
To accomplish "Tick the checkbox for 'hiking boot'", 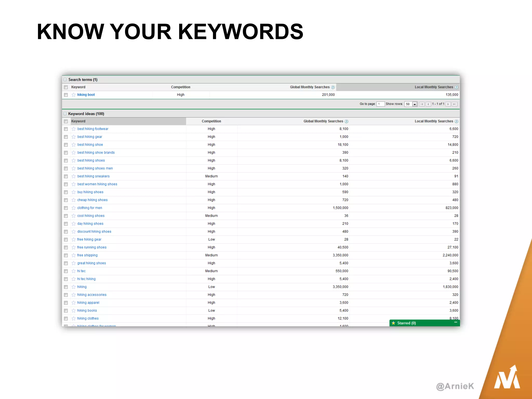I will coord(66,95).
